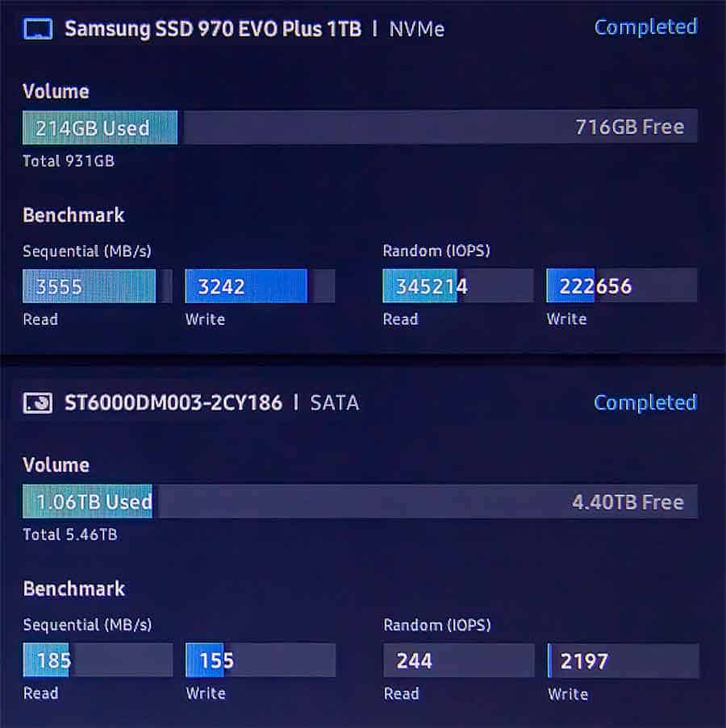Click Completed status on the Samsung SSD
Image resolution: width=726 pixels, height=728 pixels.
645,27
